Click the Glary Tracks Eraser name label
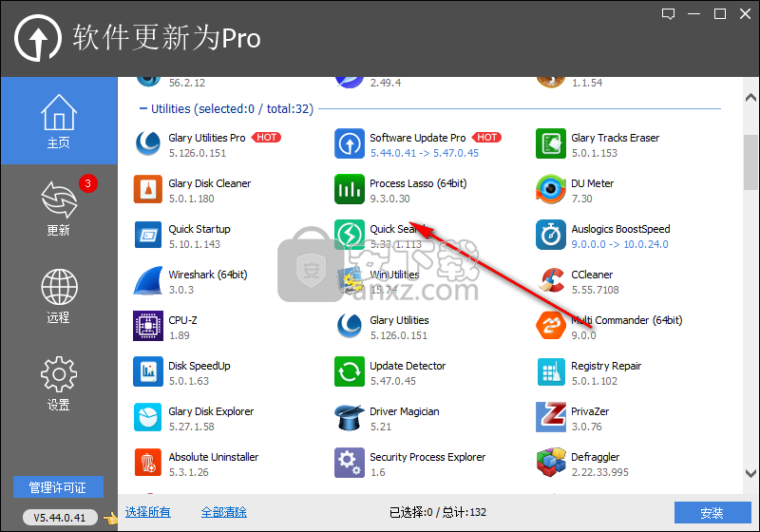 [615, 138]
